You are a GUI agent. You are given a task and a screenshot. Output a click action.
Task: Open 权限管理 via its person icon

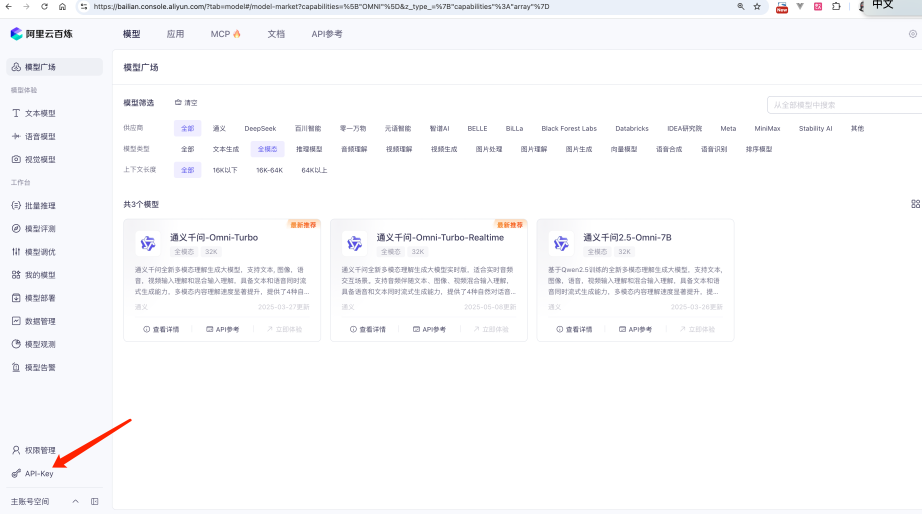click(x=16, y=450)
